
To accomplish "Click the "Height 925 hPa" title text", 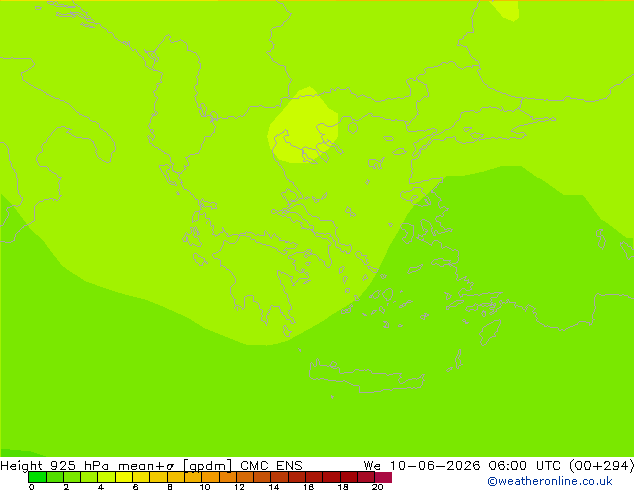I will click(x=55, y=466).
